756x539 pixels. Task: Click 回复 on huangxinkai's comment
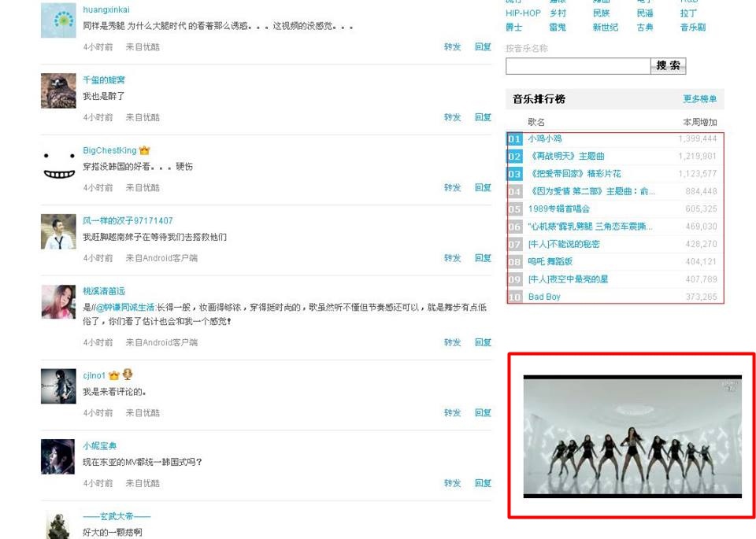pyautogui.click(x=483, y=47)
